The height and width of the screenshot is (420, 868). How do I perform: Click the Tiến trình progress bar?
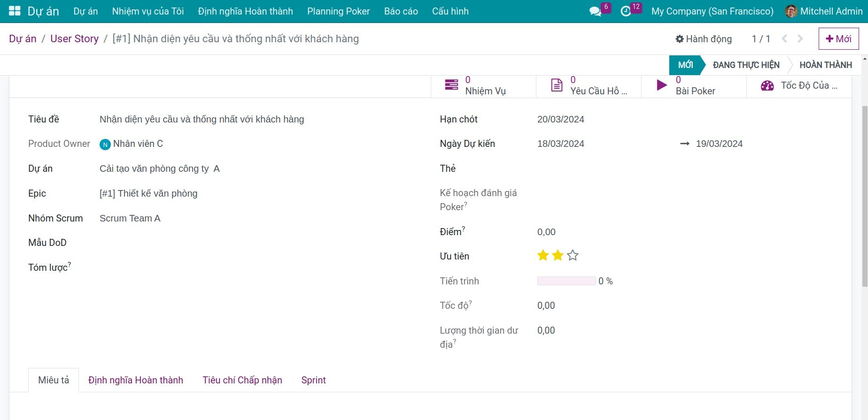click(x=566, y=281)
